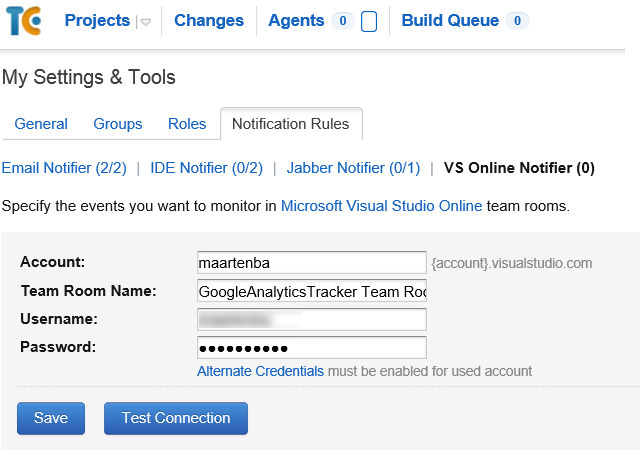640x450 pixels.
Task: Open the Projects page
Action: click(97, 20)
